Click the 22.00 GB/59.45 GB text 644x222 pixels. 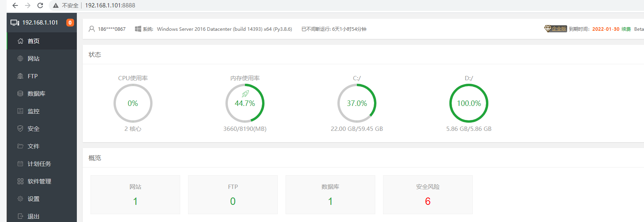click(357, 129)
